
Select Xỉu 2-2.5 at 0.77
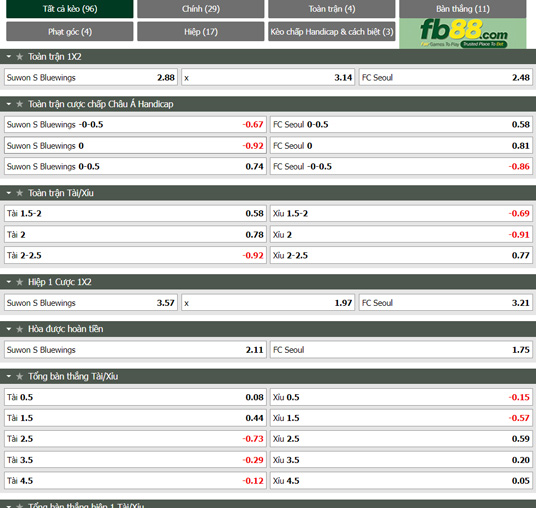tap(401, 255)
